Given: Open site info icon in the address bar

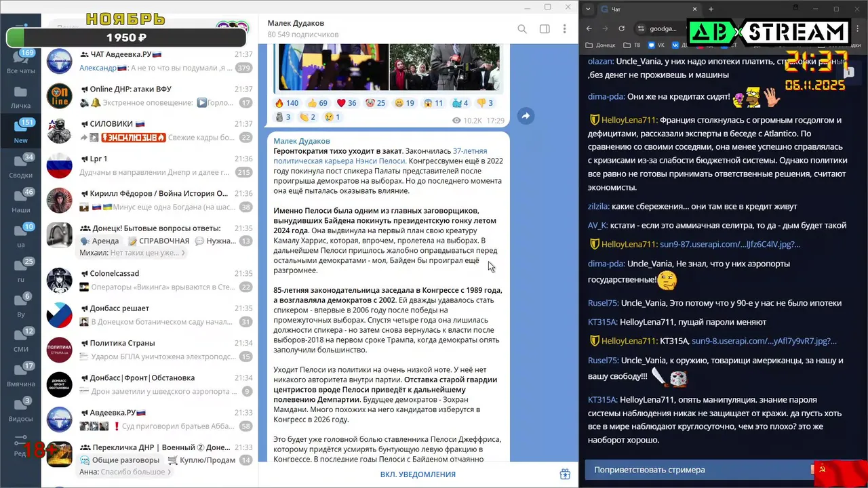Looking at the screenshot, I should point(641,28).
